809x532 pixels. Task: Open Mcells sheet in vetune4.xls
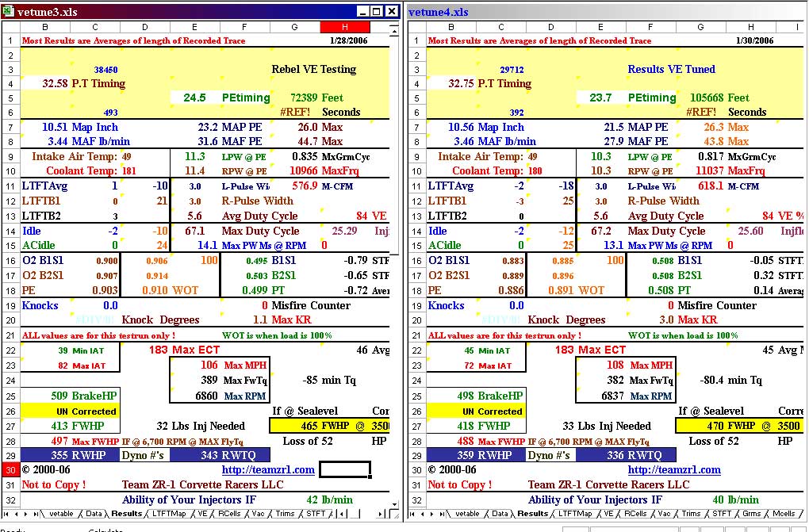tap(784, 514)
